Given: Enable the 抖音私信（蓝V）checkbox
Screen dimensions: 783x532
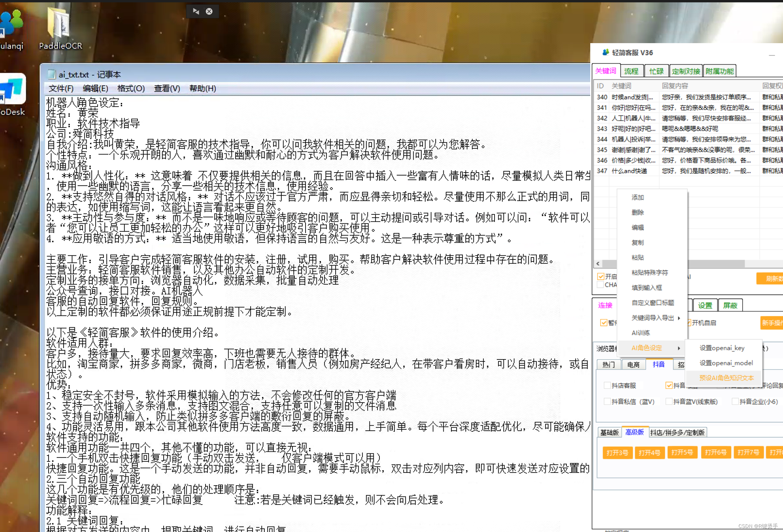Looking at the screenshot, I should click(607, 401).
